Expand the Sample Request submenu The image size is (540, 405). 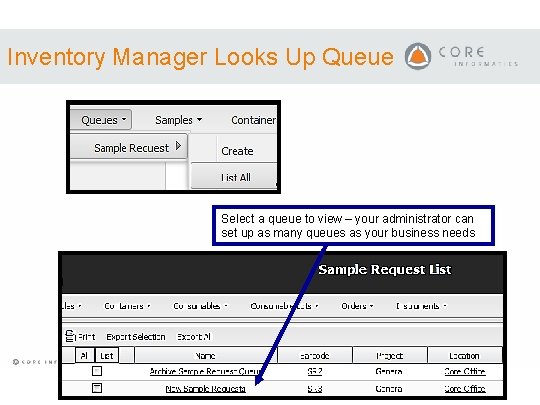129,148
